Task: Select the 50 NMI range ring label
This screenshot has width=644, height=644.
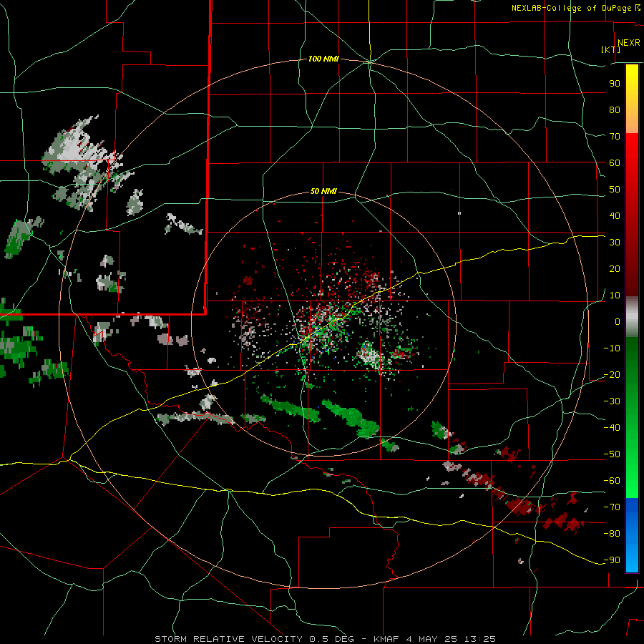Action: 323,191
